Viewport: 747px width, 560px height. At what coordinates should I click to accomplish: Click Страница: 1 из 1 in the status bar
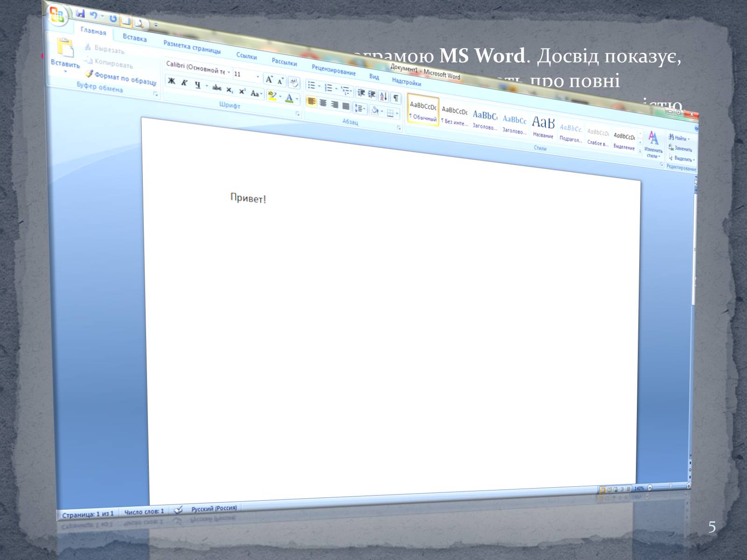coord(88,514)
